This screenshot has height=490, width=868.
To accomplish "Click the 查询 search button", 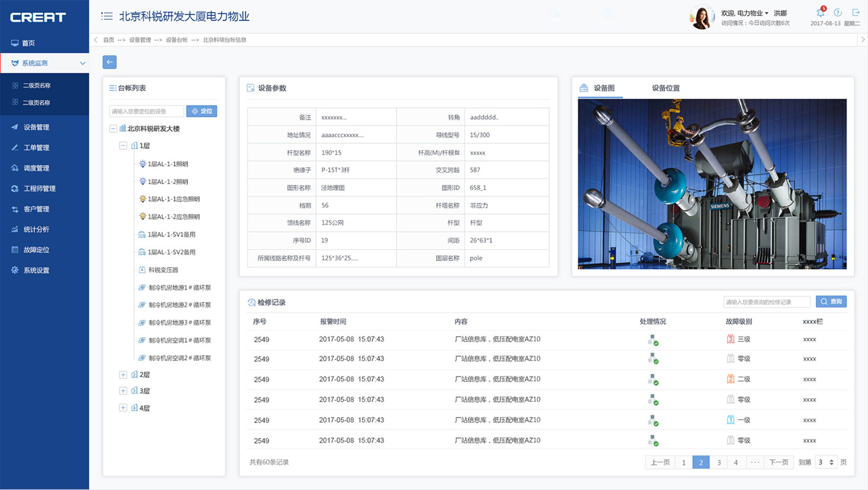I will (831, 302).
